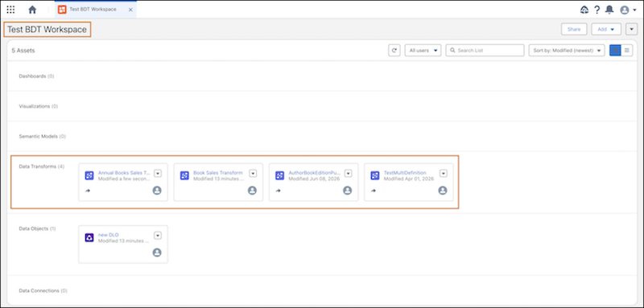This screenshot has height=308, width=644.
Task: Click the TestMultiDefinition transform icon
Action: click(375, 175)
